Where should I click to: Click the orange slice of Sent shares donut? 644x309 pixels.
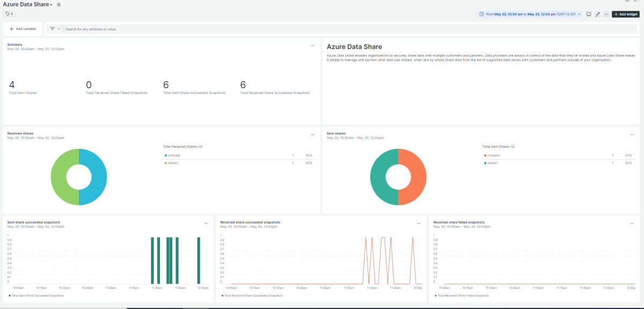click(x=418, y=177)
